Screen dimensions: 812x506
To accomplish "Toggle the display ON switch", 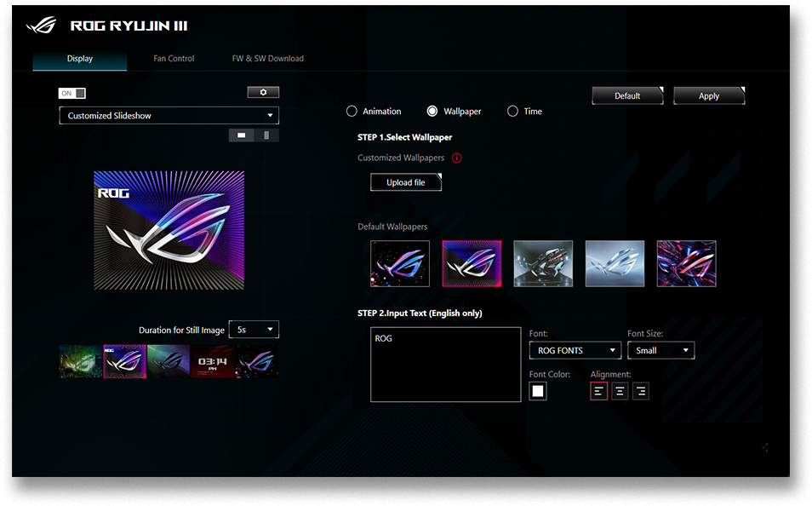I will (72, 94).
